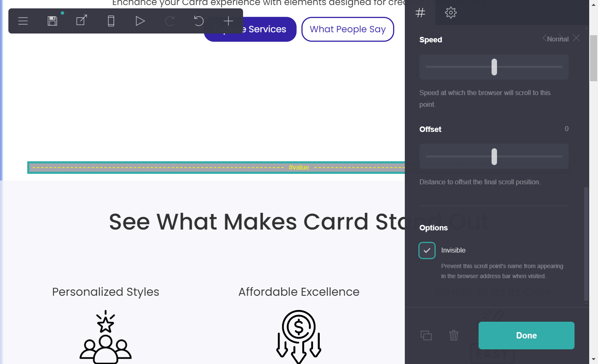Select the See What Makes Carrd heading
598x364 pixels.
point(299,222)
